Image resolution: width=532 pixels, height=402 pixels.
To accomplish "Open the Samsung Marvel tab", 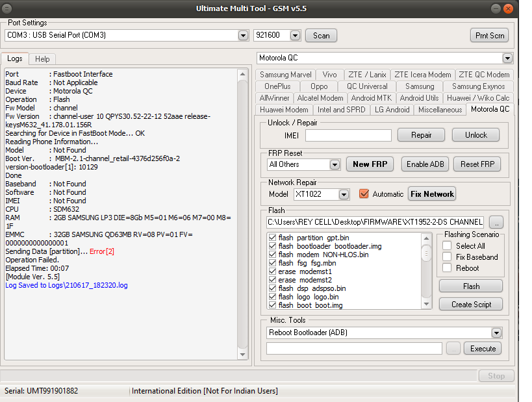I will pos(285,75).
